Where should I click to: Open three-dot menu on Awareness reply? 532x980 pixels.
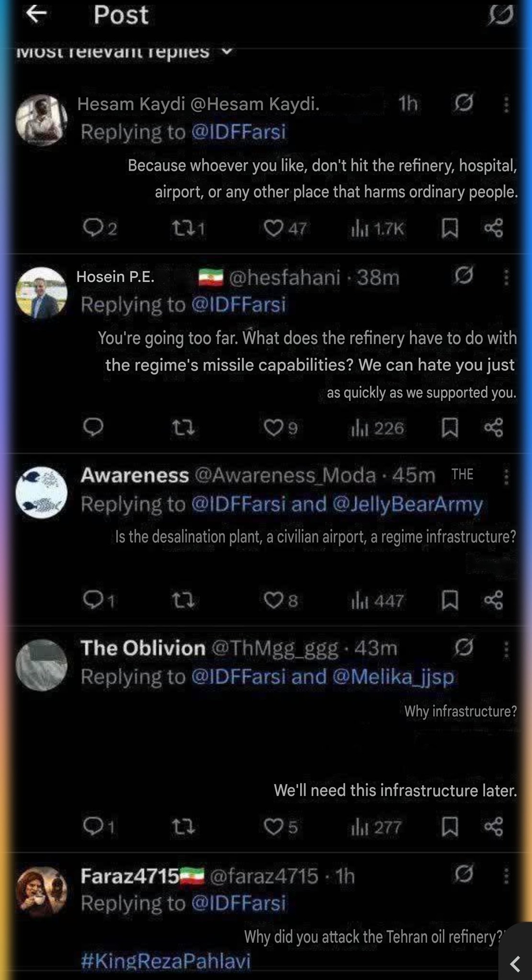(506, 476)
